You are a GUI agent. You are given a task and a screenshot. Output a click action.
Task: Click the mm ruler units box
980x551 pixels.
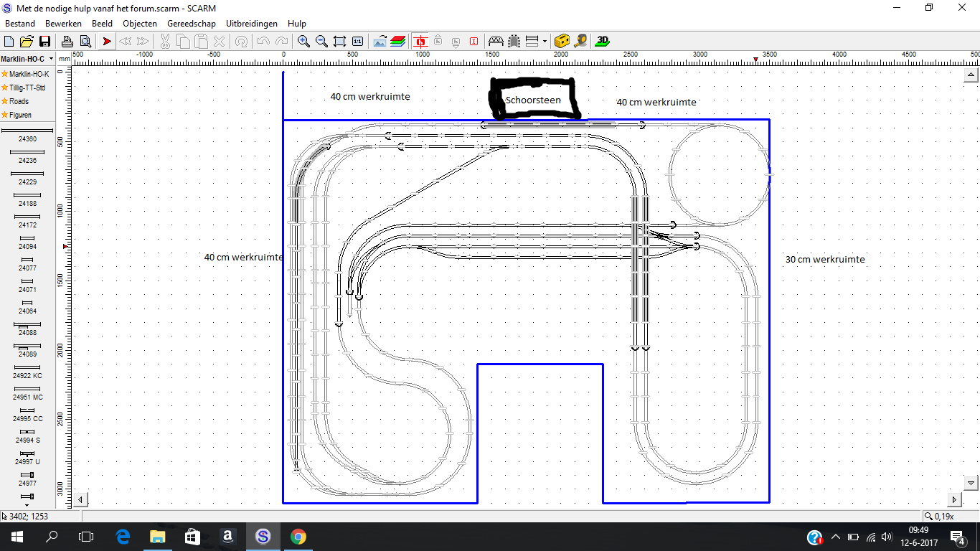click(65, 59)
